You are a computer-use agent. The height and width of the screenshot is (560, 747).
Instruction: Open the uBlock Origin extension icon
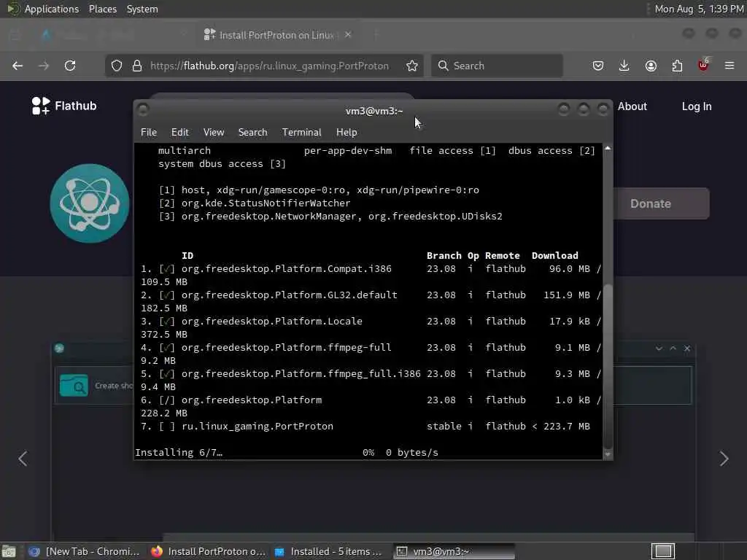703,65
